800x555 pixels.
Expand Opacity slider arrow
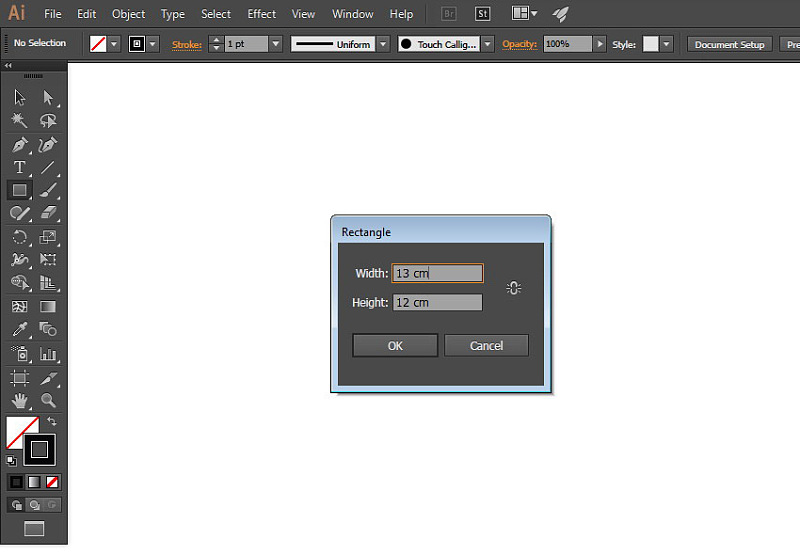(600, 44)
